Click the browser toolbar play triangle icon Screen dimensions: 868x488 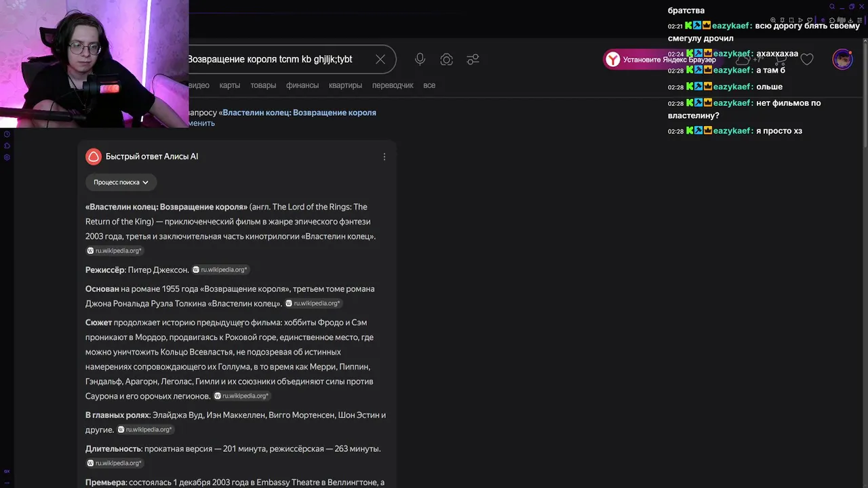[x=800, y=21]
